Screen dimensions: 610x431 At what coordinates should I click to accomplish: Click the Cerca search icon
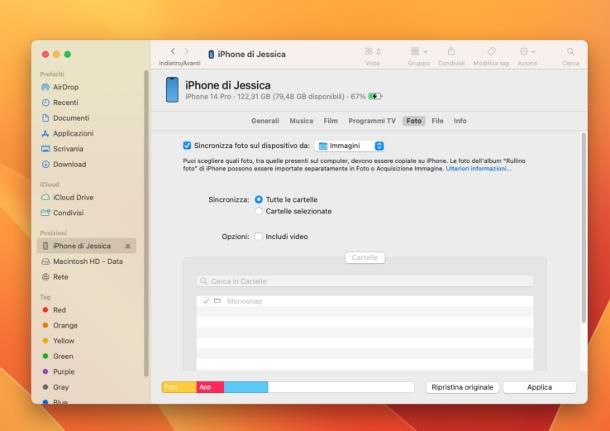[570, 51]
